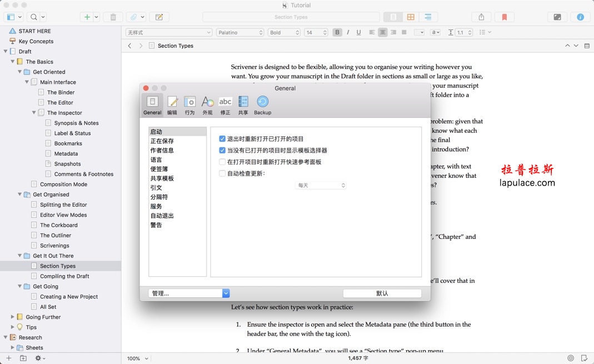Open the 行为 preferences tab
The image size is (594, 364).
pyautogui.click(x=190, y=105)
